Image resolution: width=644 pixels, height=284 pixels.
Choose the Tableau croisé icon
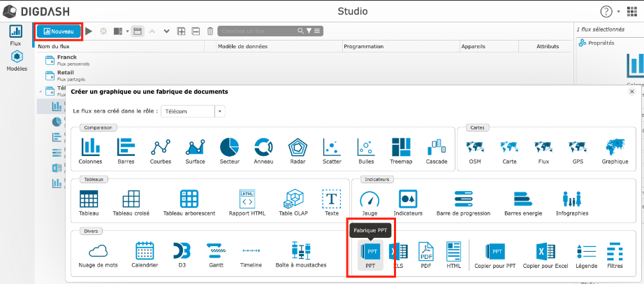pyautogui.click(x=131, y=199)
